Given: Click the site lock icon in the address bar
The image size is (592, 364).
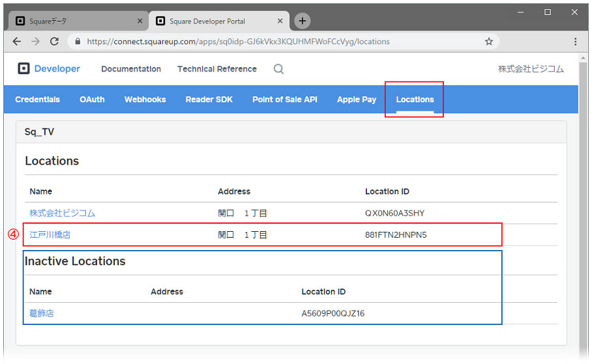Looking at the screenshot, I should [x=78, y=42].
